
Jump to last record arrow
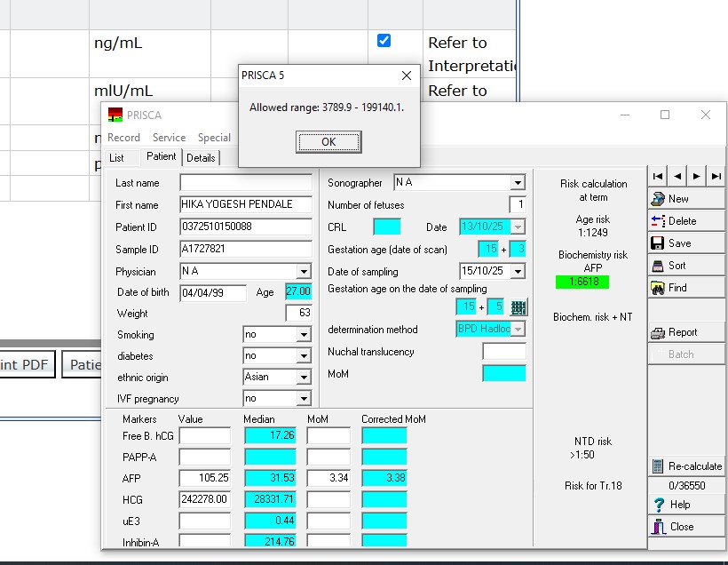point(716,177)
